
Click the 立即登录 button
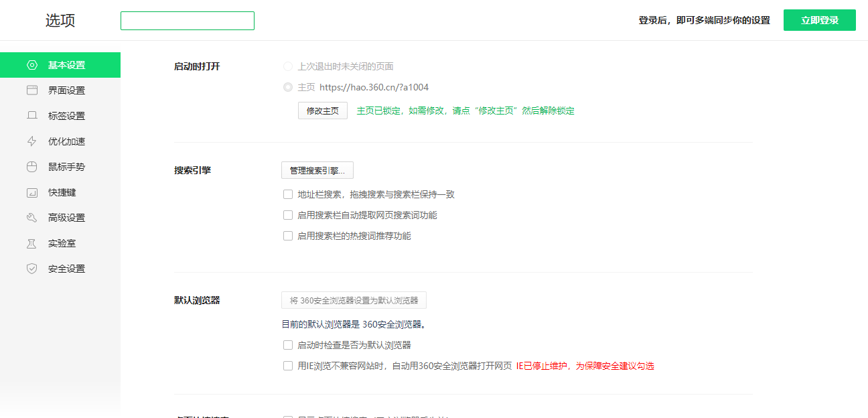[x=820, y=20]
